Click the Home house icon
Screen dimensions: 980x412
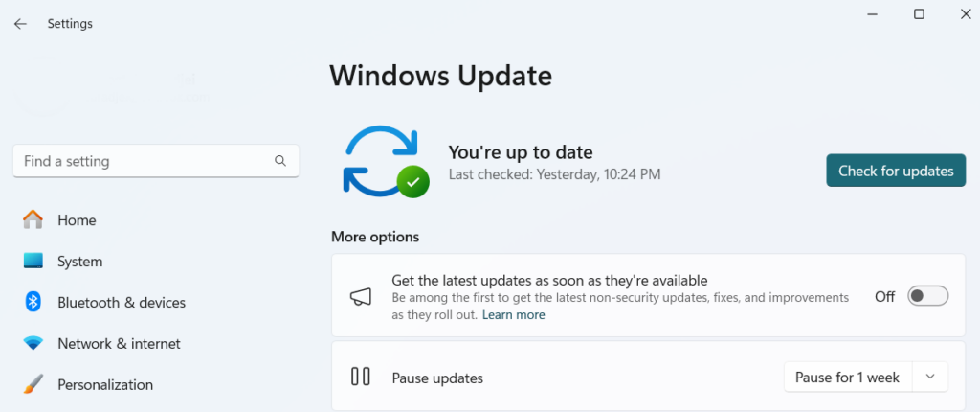point(33,220)
